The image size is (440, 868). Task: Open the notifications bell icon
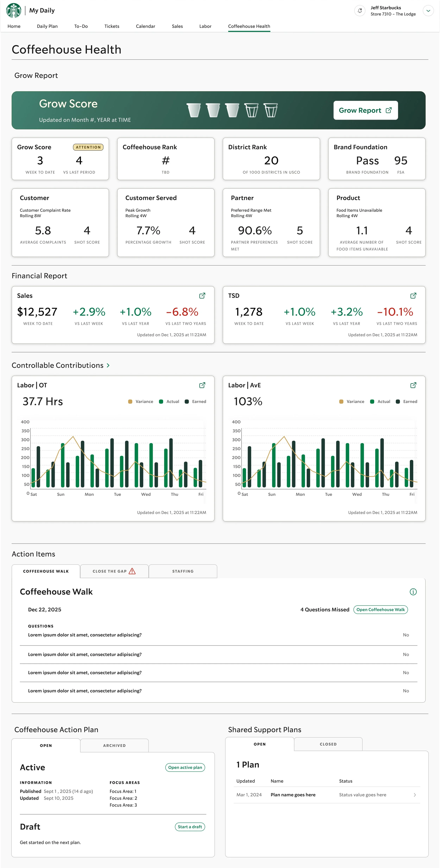(x=360, y=10)
